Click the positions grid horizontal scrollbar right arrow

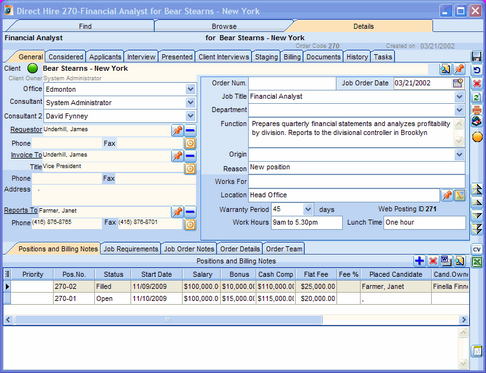click(x=463, y=320)
